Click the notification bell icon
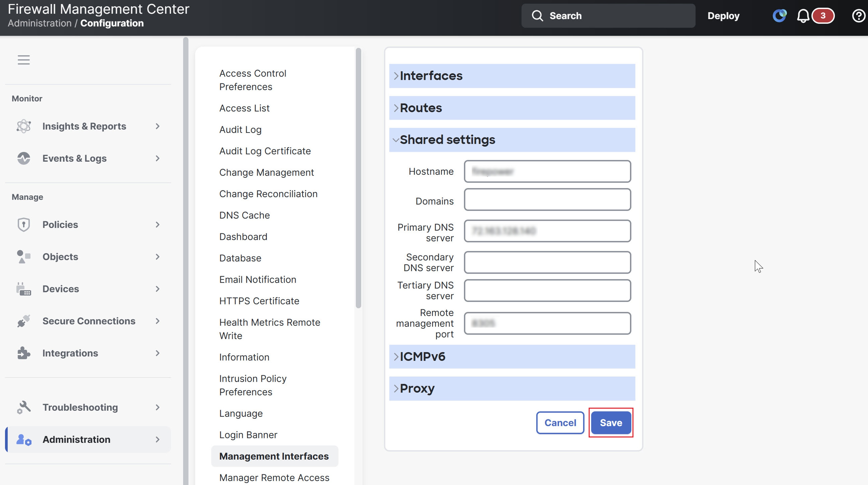This screenshot has height=485, width=868. point(804,16)
